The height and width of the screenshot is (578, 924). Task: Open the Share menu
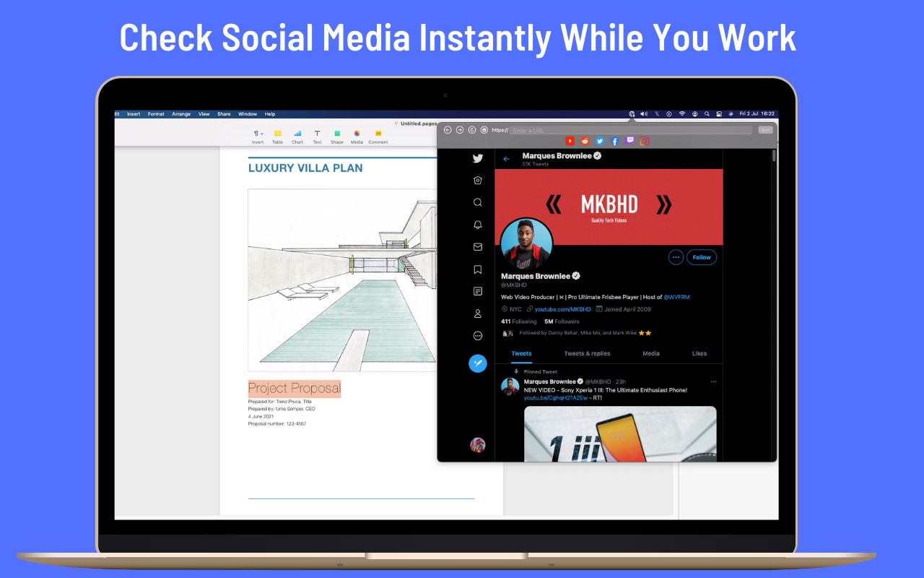point(224,114)
